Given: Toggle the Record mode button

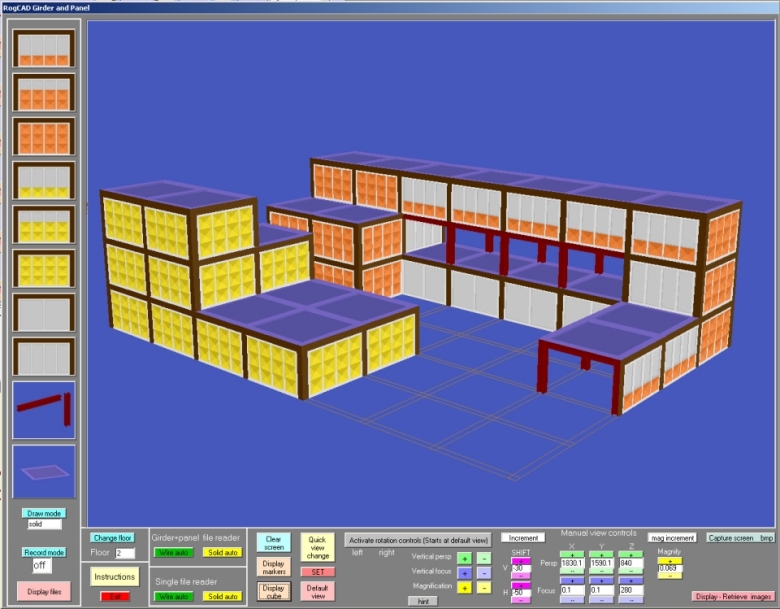Looking at the screenshot, I should 43,552.
